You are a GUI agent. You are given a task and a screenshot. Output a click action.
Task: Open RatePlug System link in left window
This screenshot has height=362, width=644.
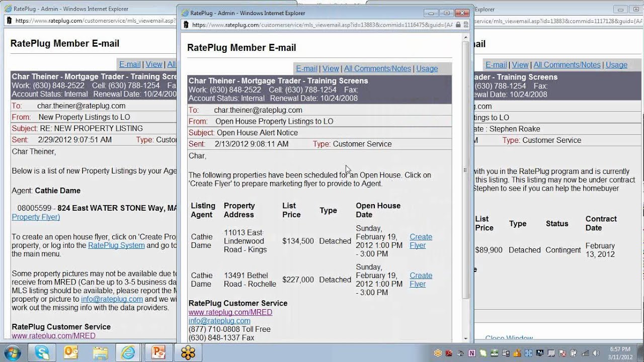point(116,245)
